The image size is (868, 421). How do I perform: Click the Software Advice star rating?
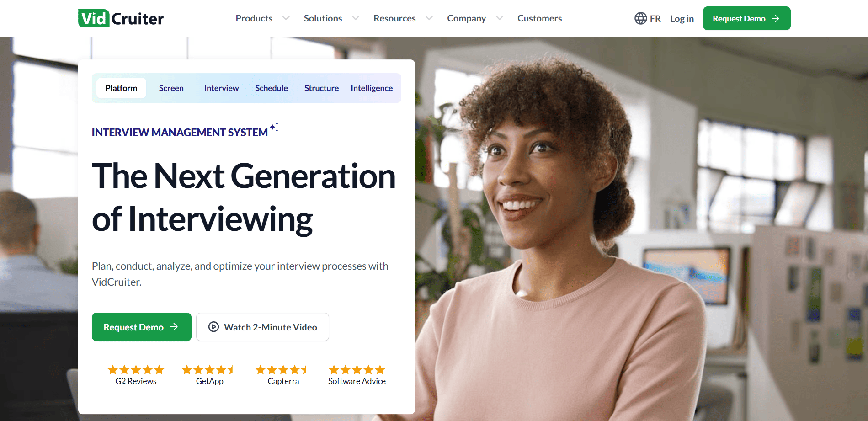click(357, 369)
